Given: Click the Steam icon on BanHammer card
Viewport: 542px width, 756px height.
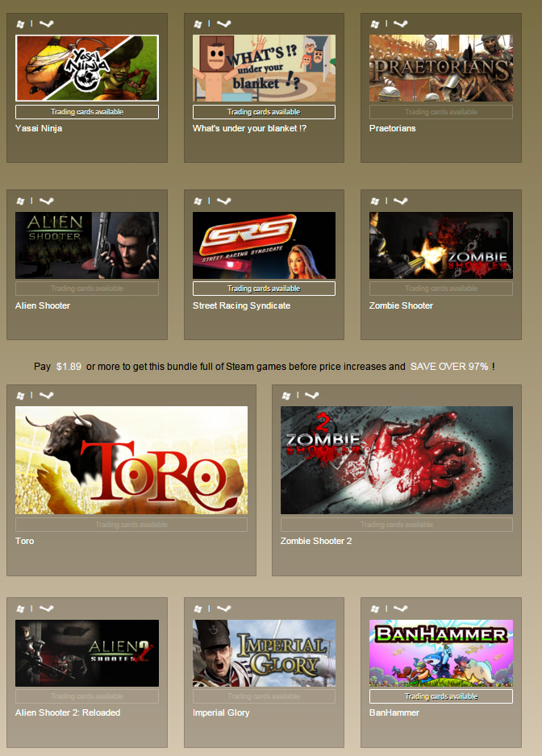Looking at the screenshot, I should point(400,609).
